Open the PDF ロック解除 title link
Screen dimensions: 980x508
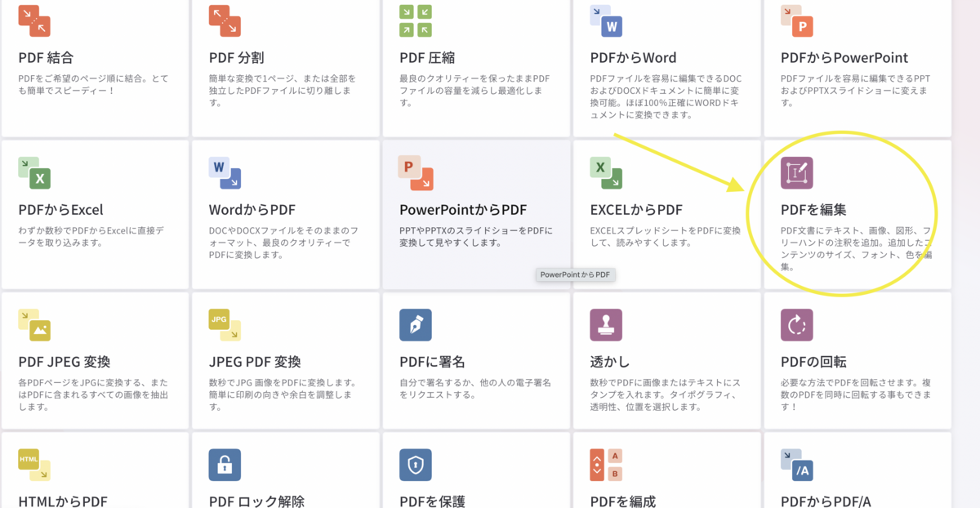pos(256,501)
